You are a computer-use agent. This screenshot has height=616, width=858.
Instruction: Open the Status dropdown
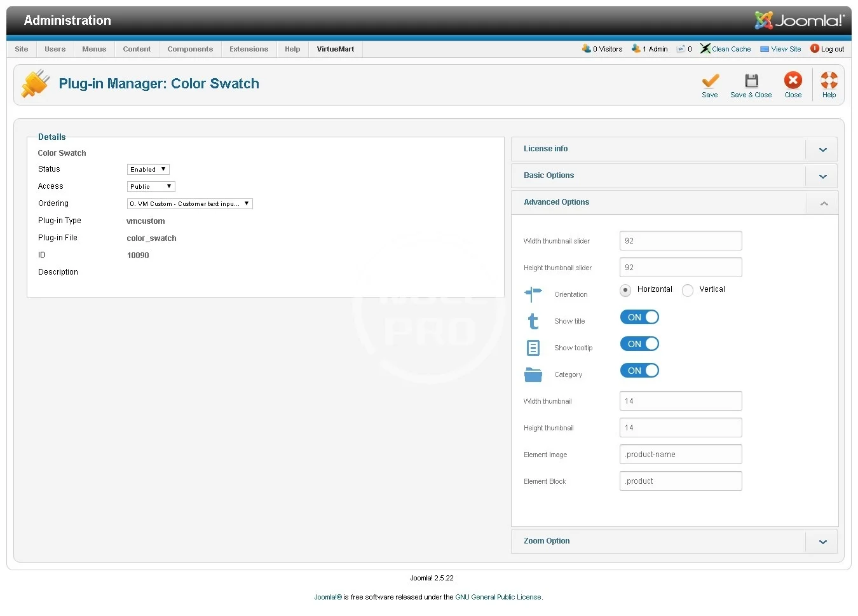tap(148, 170)
